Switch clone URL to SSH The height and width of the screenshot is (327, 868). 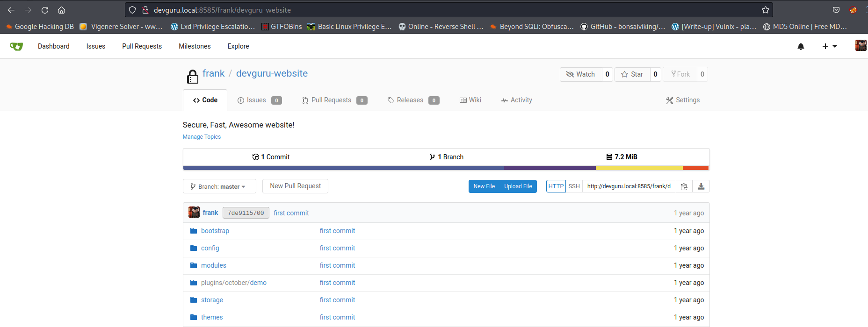click(574, 186)
